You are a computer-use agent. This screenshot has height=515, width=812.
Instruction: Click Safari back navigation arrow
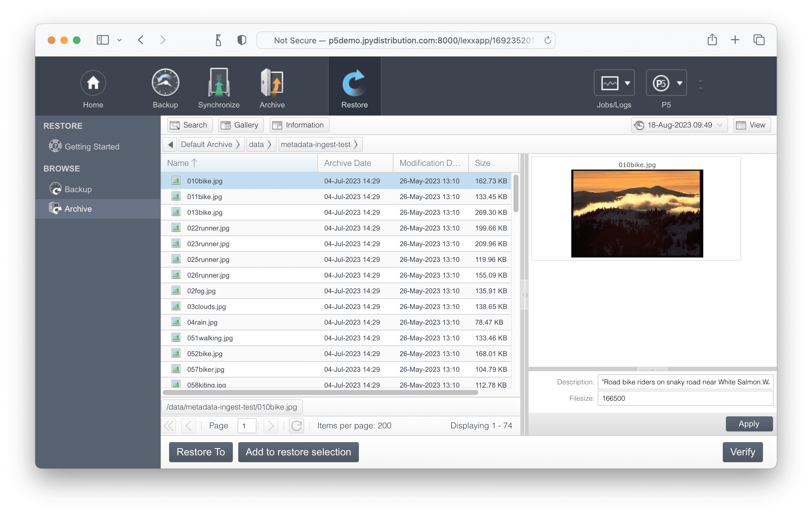click(140, 40)
